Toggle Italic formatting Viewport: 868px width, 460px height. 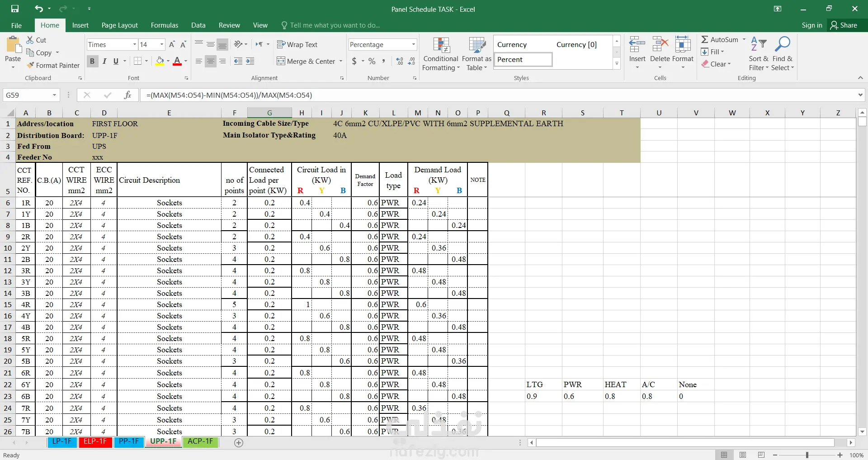tap(104, 61)
